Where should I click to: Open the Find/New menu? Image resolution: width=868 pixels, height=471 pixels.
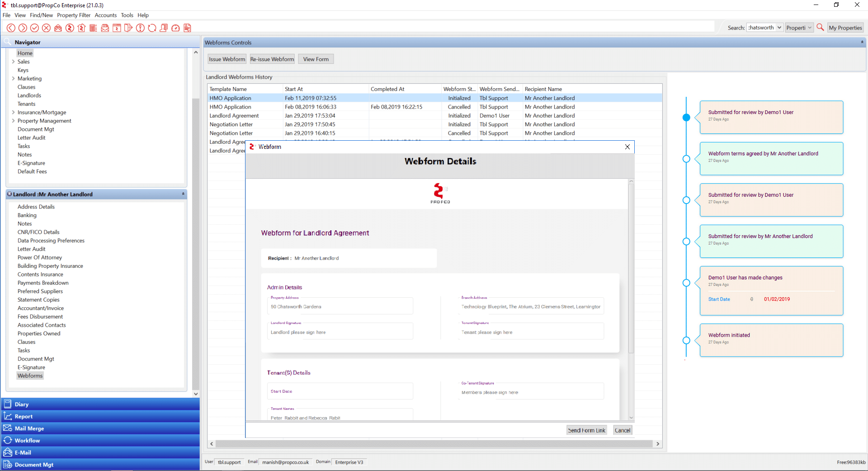(x=41, y=15)
